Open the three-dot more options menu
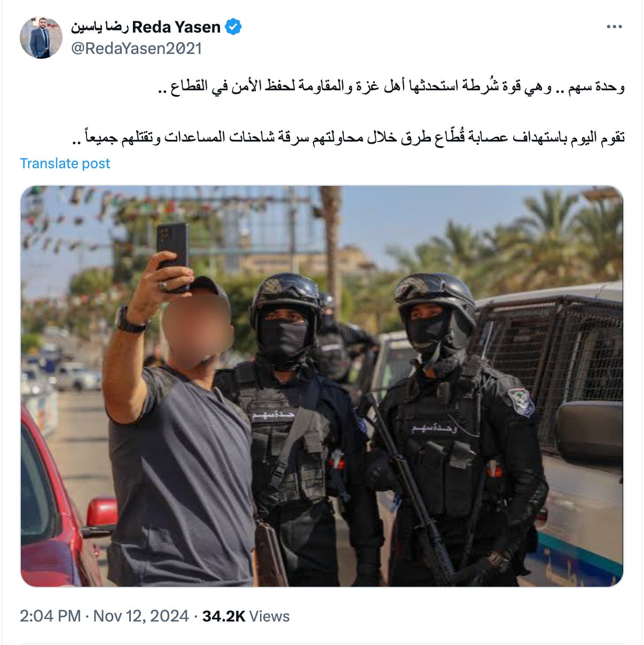 [x=614, y=27]
